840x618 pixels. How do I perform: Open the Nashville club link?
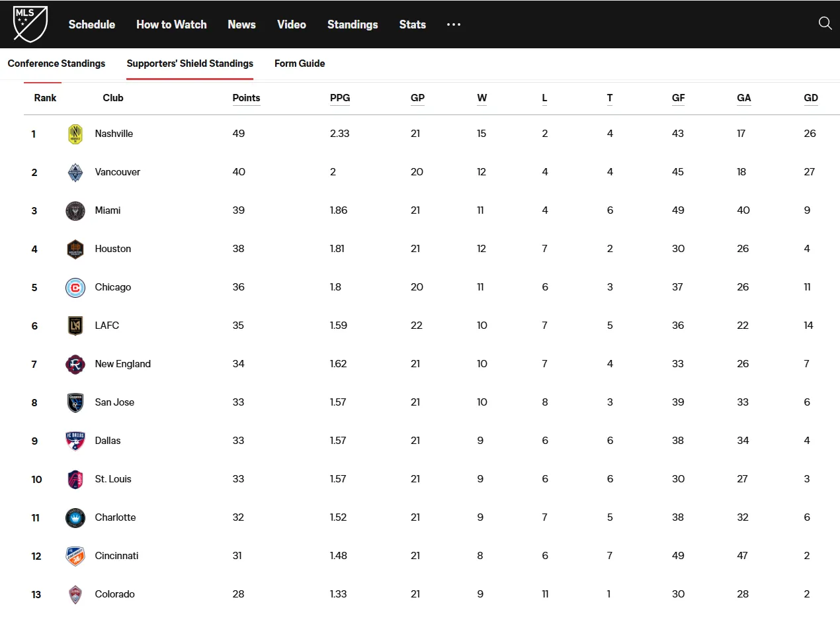(114, 134)
